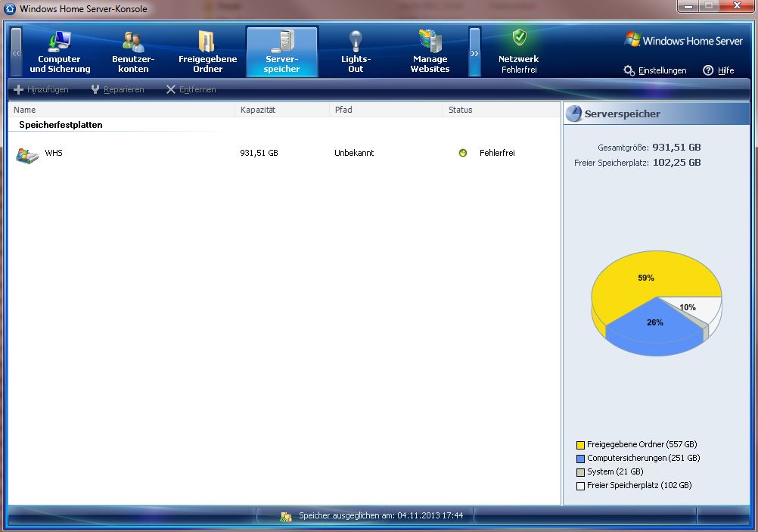Click the Gesamtgröße value 931,51 GB

(676, 148)
